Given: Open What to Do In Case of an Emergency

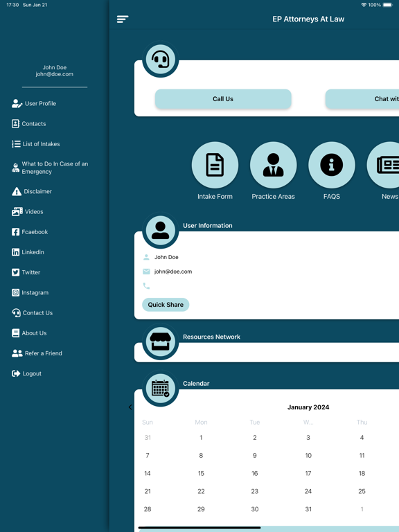Looking at the screenshot, I should click(50, 168).
